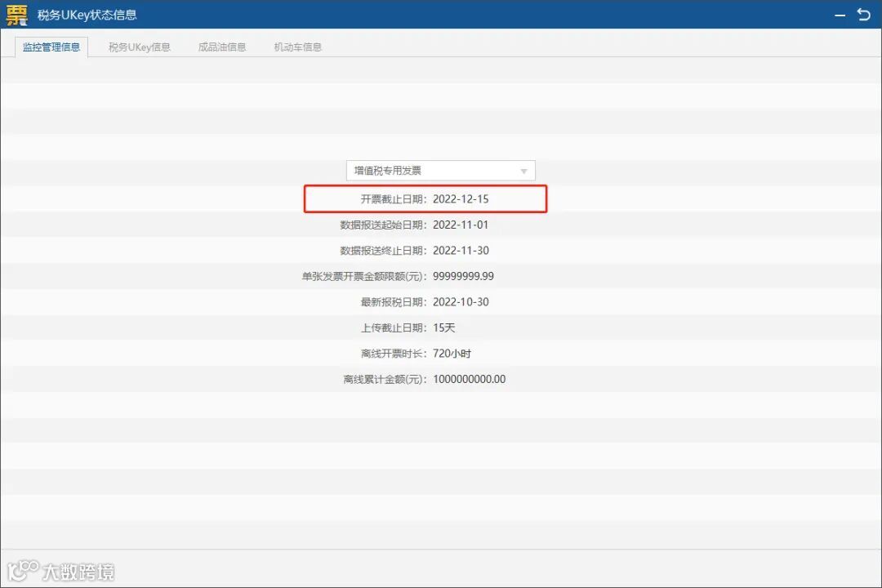Click the 上传截止日期 label
882x588 pixels.
(394, 328)
